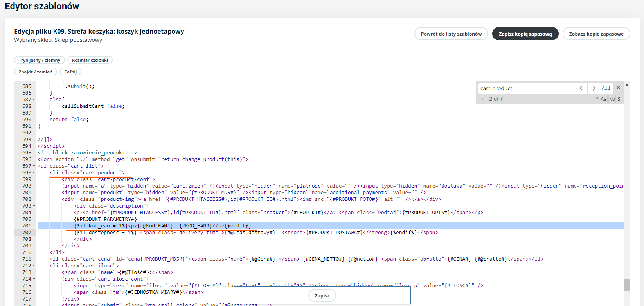The image size is (644, 306).
Task: Fold cart-ilosc li at line 712
Action: pos(34,266)
